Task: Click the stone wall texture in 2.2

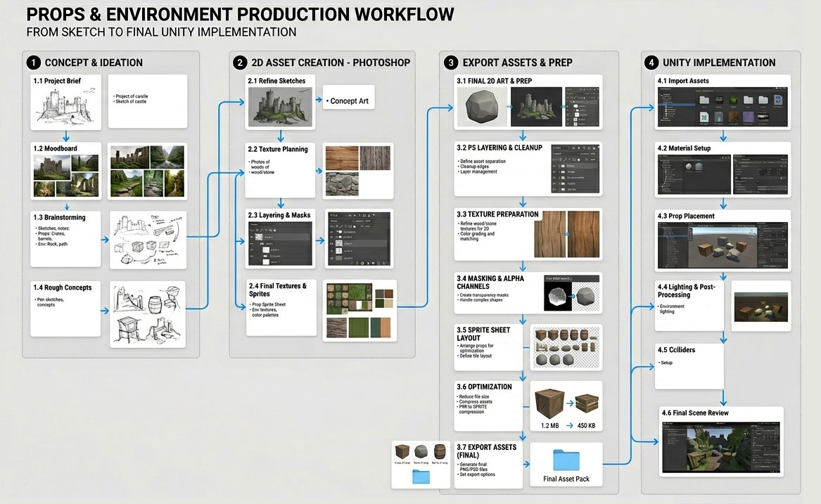Action: coord(342,183)
